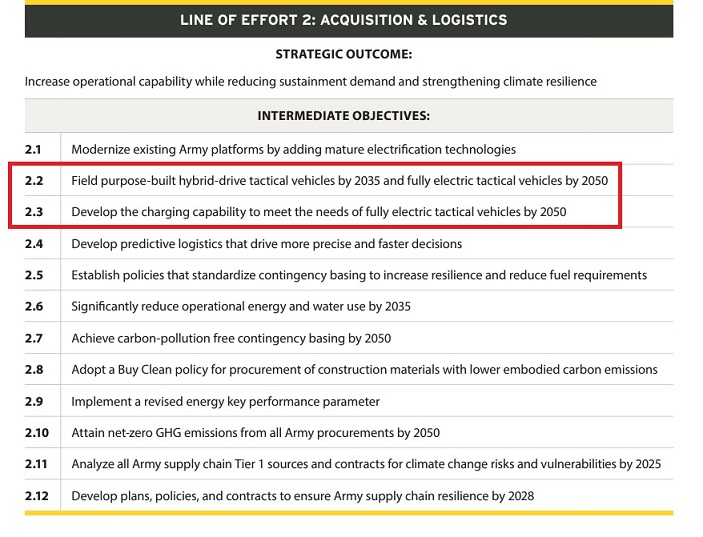Select the supply chain resilience by 2028 objective
Viewport: 703px width, 537px height.
tap(302, 495)
